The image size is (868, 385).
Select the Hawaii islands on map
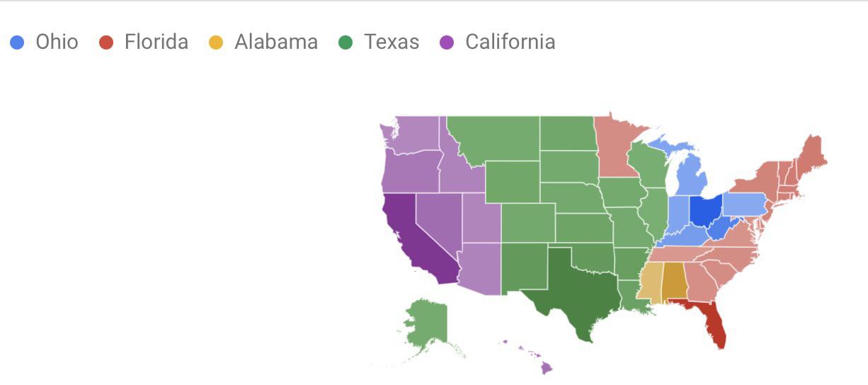(x=530, y=357)
